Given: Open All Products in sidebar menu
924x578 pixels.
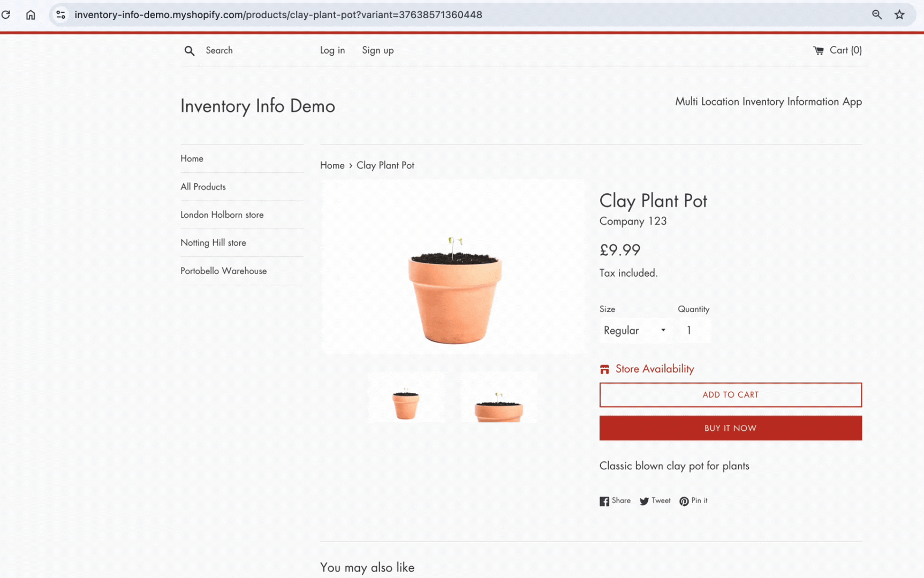Looking at the screenshot, I should pos(203,187).
